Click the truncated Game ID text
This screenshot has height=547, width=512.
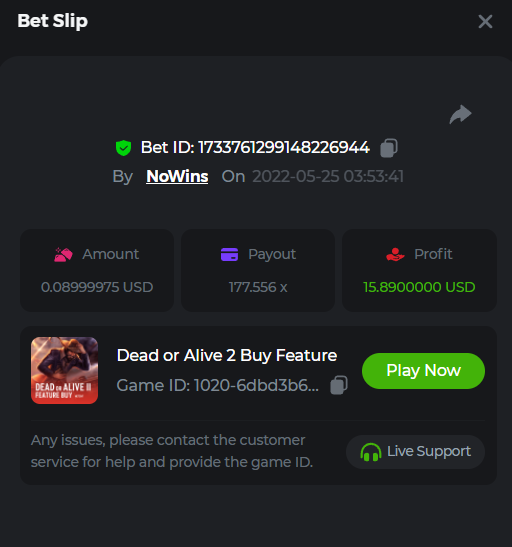[218, 385]
